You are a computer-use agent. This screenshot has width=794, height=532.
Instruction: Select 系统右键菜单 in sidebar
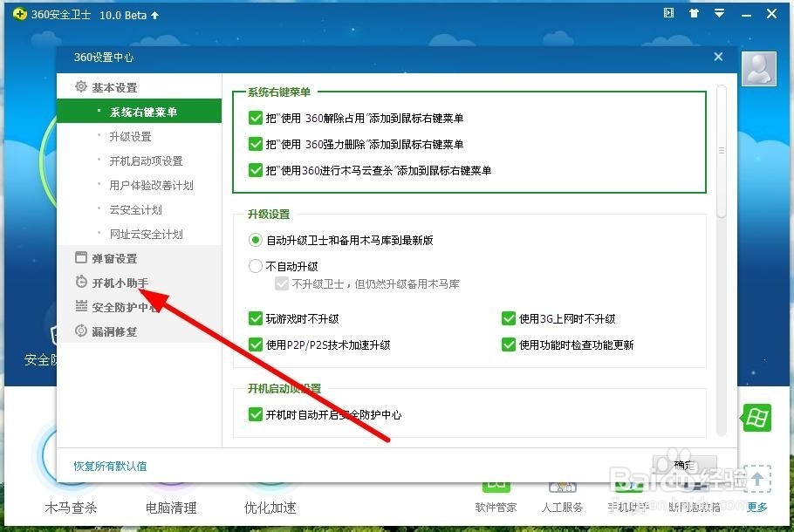point(140,112)
